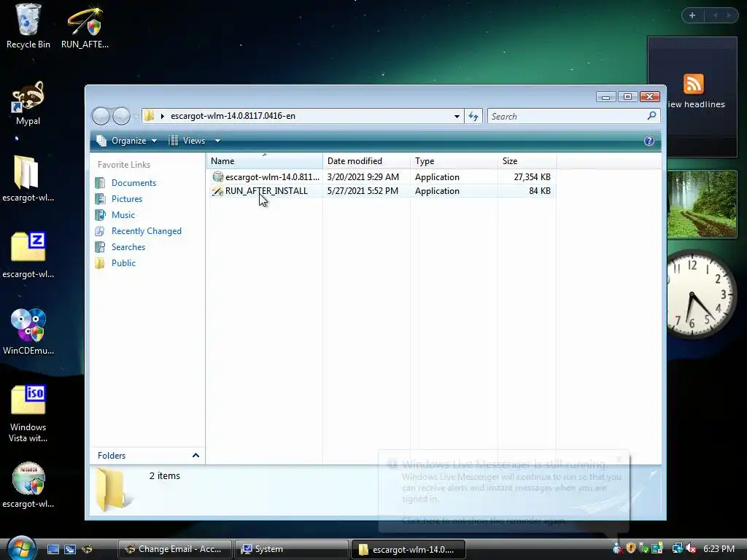Click the breadcrumb arrow before escargot-wlm folder
Image resolution: width=747 pixels, height=560 pixels.
point(163,116)
